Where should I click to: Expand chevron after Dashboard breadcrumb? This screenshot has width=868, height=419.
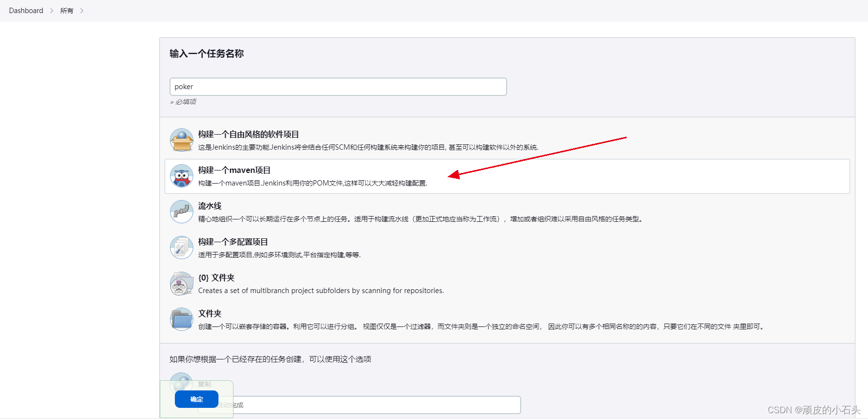52,11
